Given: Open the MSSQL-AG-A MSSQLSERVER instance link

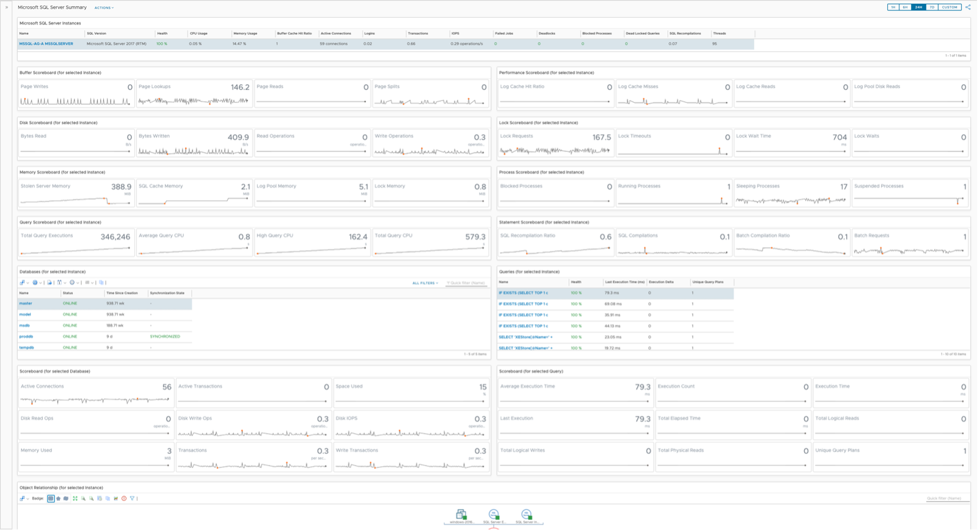Looking at the screenshot, I should (x=46, y=44).
